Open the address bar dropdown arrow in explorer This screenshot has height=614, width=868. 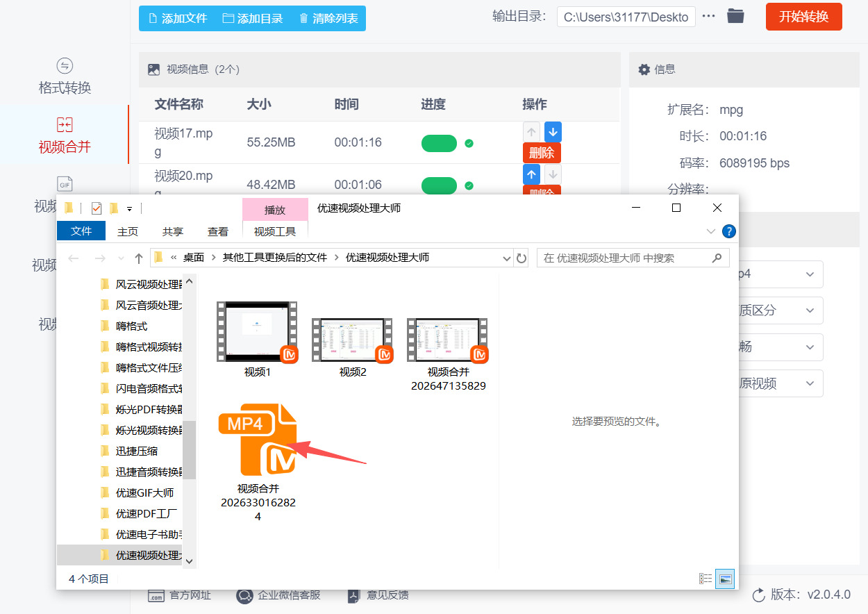pyautogui.click(x=508, y=258)
